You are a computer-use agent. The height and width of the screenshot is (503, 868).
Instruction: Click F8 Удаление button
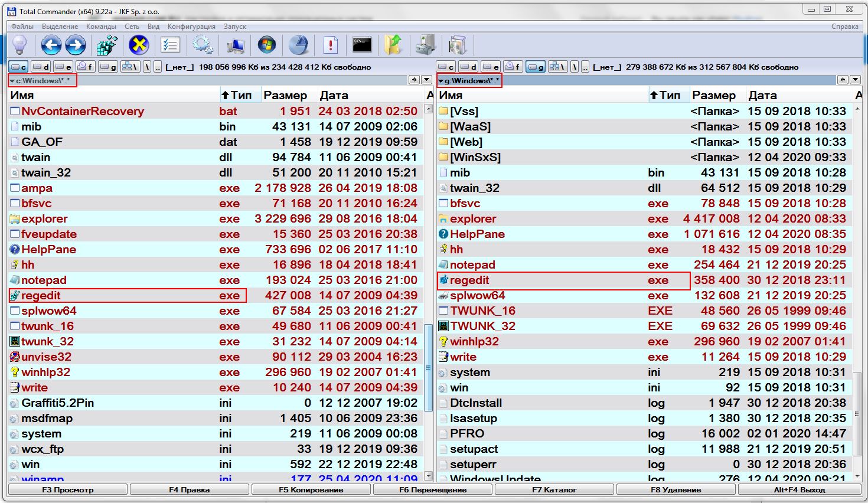(x=676, y=489)
